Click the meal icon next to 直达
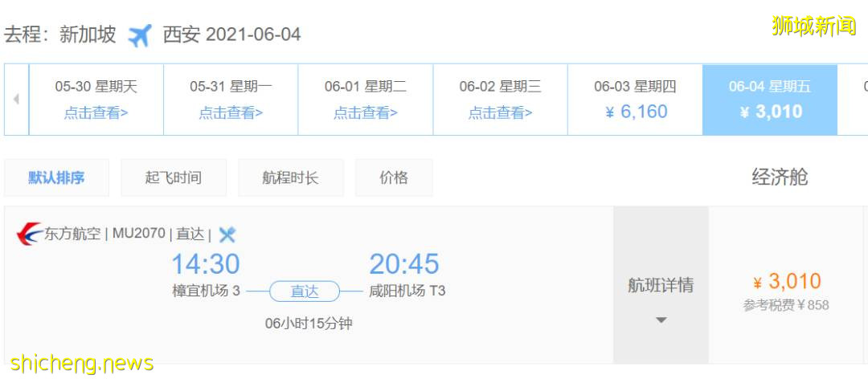This screenshot has height=379, width=868. pos(227,234)
